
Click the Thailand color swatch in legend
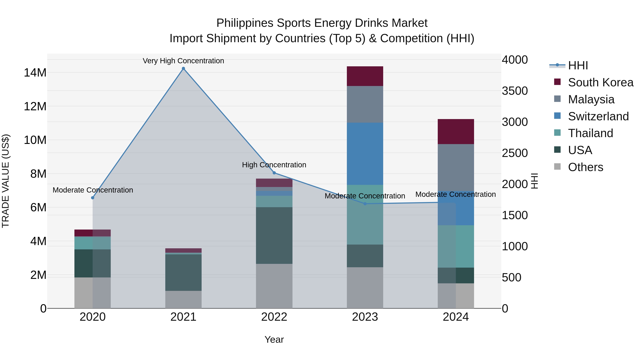557,133
